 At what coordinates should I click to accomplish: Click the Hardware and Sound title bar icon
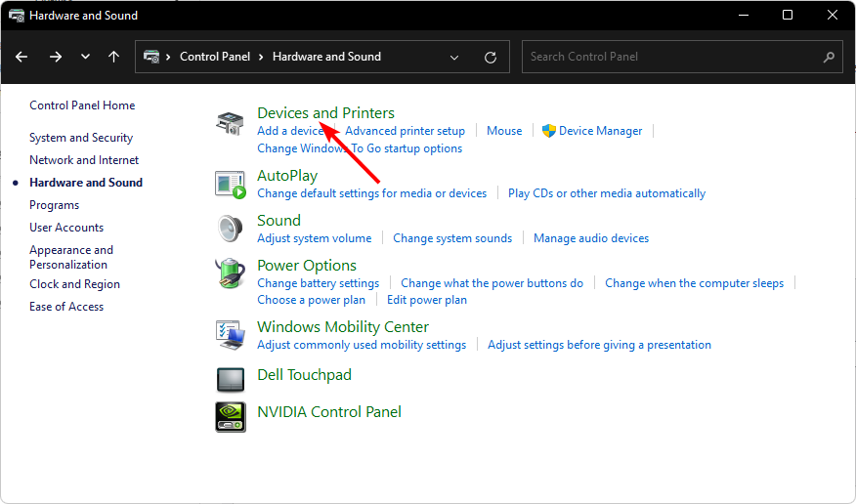(17, 16)
